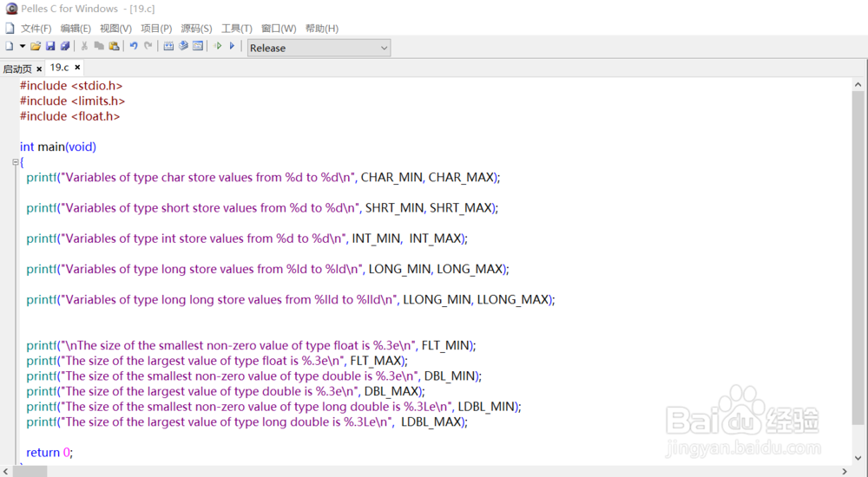868x477 pixels.
Task: Click on the text <limits.h>
Action: click(x=98, y=101)
